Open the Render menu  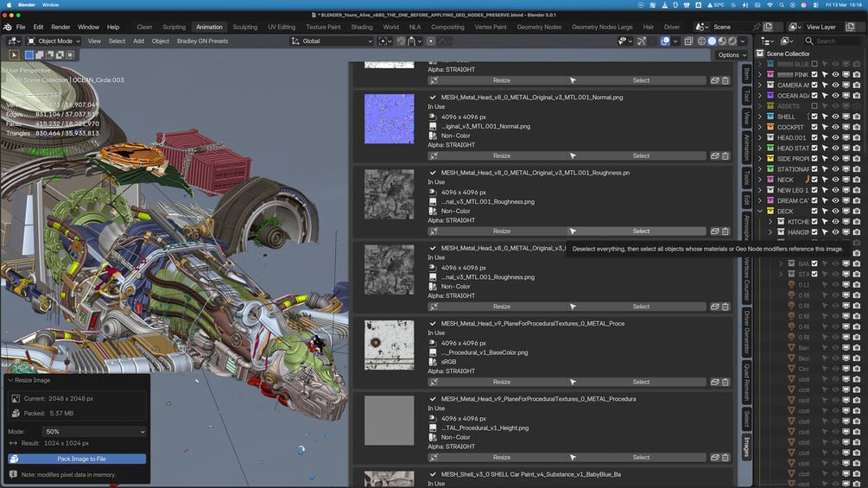coord(60,27)
